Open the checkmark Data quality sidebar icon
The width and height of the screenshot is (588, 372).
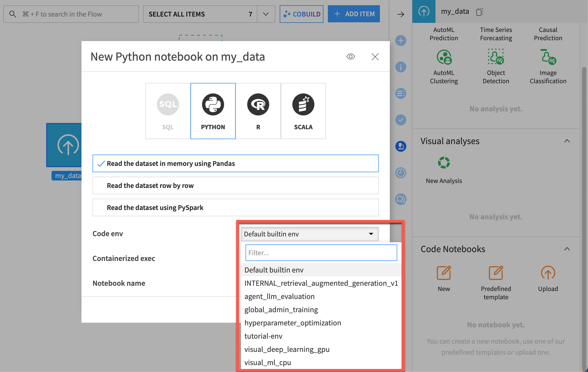[x=401, y=120]
